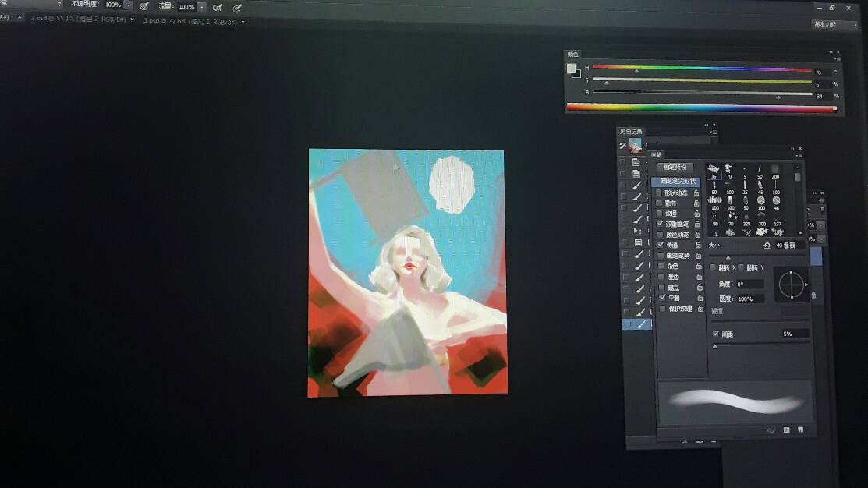Toggle pressure for size icon
The image size is (868, 488).
[238, 8]
